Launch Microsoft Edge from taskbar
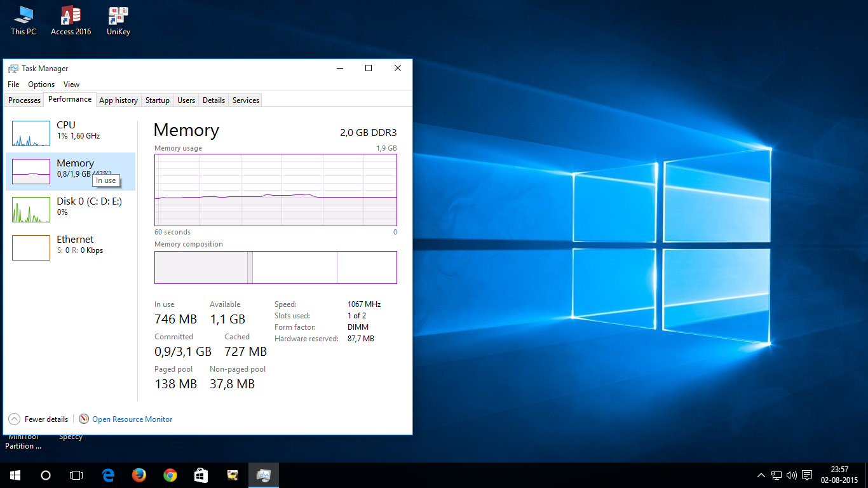Screen dimensions: 868x488 click(x=108, y=475)
